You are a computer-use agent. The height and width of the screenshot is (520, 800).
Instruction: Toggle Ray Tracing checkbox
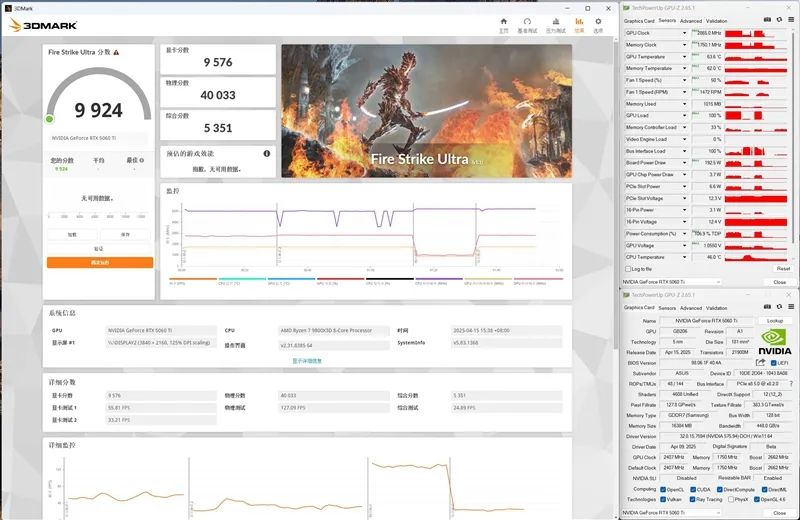tap(692, 499)
